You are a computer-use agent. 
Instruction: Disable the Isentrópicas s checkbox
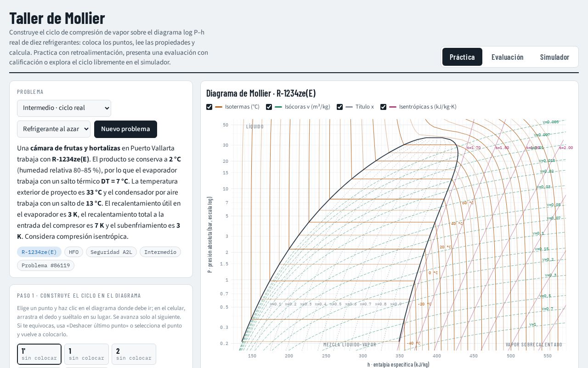point(384,107)
